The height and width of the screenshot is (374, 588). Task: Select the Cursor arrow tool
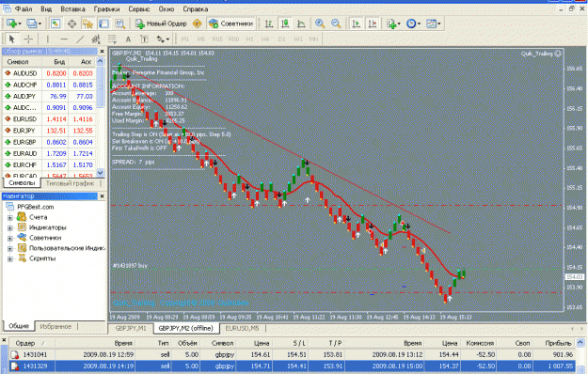tap(11, 39)
